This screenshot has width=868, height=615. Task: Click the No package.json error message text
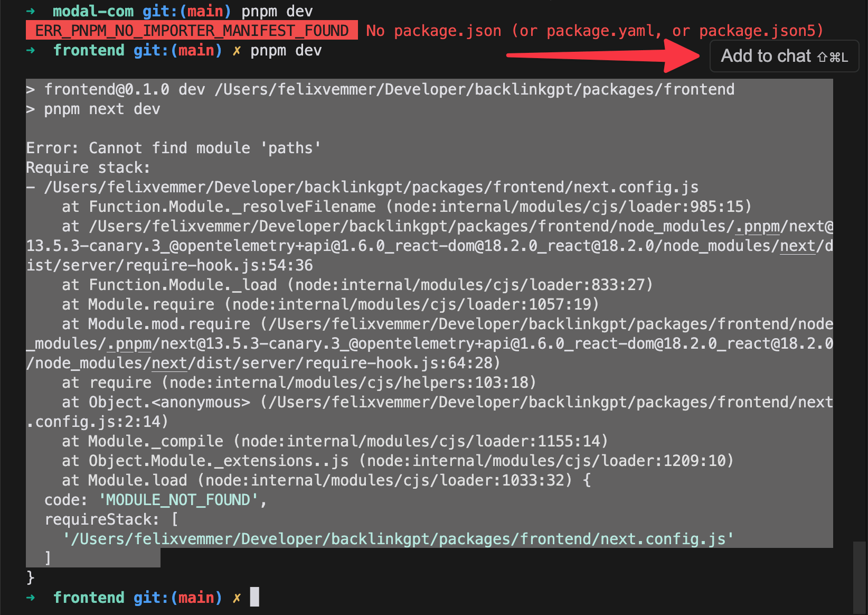595,31
